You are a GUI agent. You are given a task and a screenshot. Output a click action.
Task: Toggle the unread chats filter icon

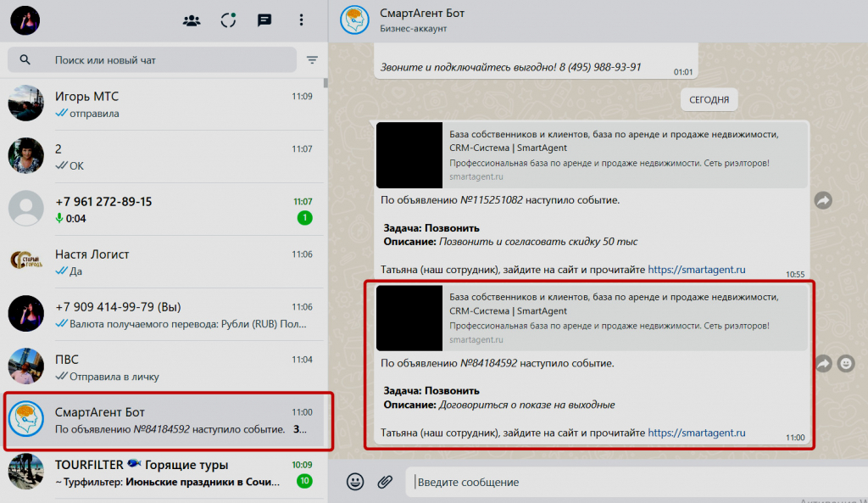click(312, 60)
